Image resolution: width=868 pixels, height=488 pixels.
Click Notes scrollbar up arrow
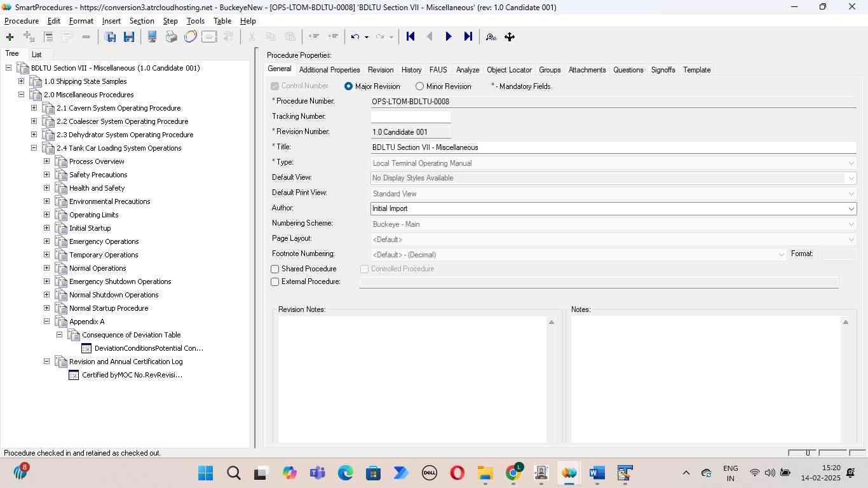tap(845, 323)
